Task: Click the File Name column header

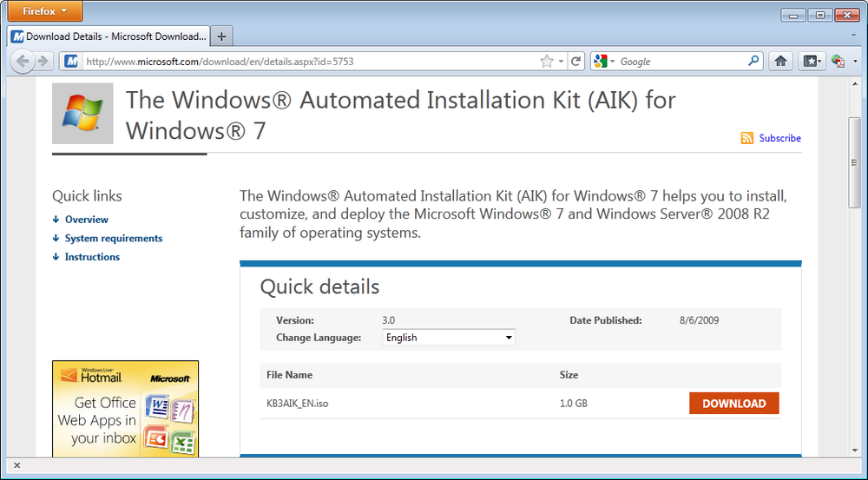Action: [290, 375]
